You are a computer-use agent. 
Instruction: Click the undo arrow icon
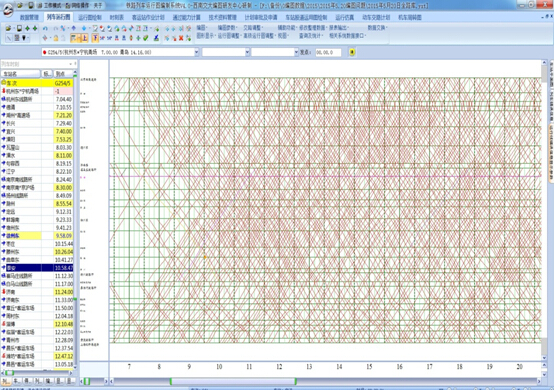point(45,28)
